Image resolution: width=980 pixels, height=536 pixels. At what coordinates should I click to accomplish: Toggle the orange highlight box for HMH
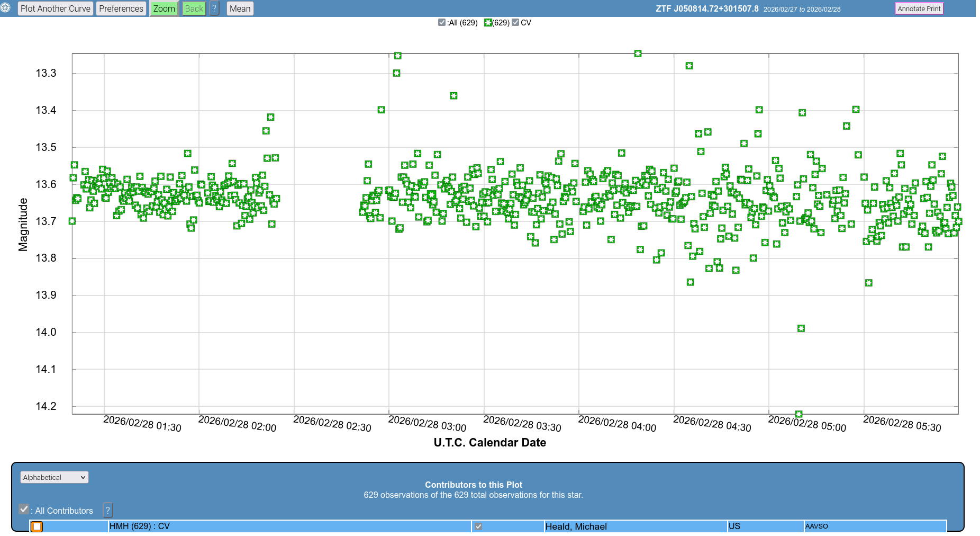(37, 526)
